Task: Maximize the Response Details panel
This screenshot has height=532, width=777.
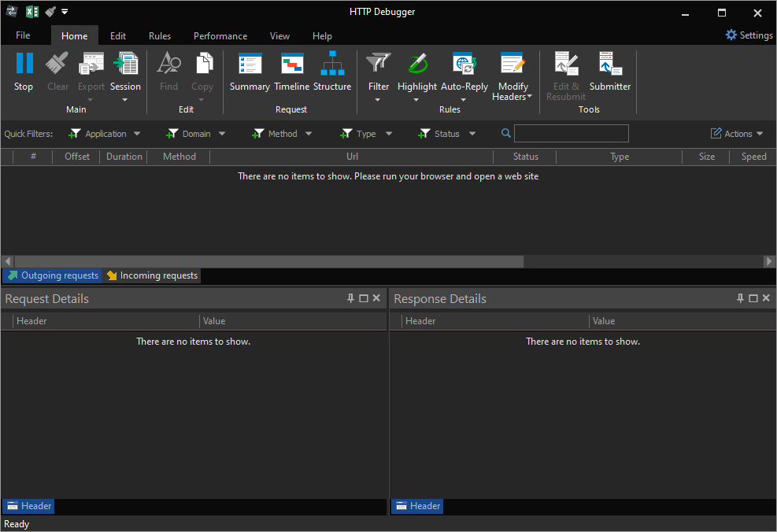Action: tap(753, 298)
